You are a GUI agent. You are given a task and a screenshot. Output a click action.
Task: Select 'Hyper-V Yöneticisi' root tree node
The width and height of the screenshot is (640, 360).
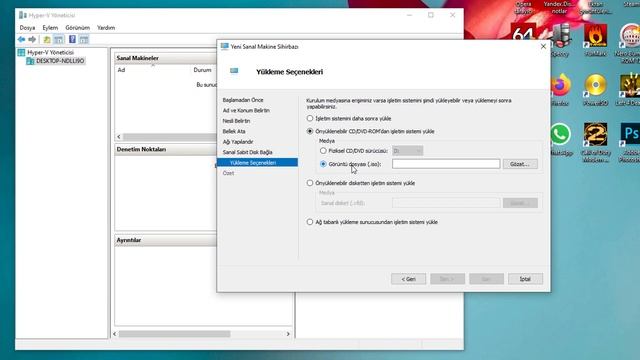tap(51, 52)
